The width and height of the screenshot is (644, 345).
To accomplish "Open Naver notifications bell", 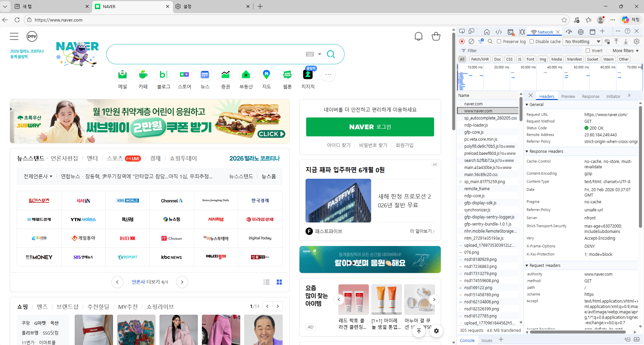I will pyautogui.click(x=419, y=36).
